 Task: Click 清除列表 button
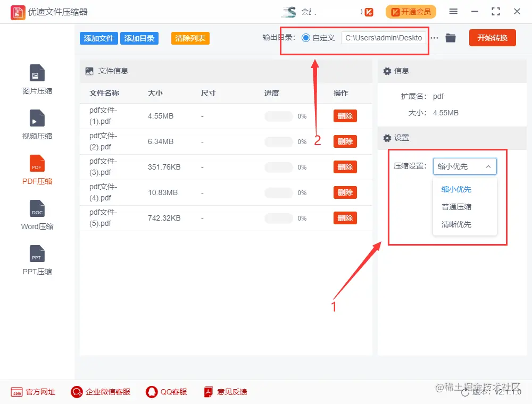click(190, 38)
